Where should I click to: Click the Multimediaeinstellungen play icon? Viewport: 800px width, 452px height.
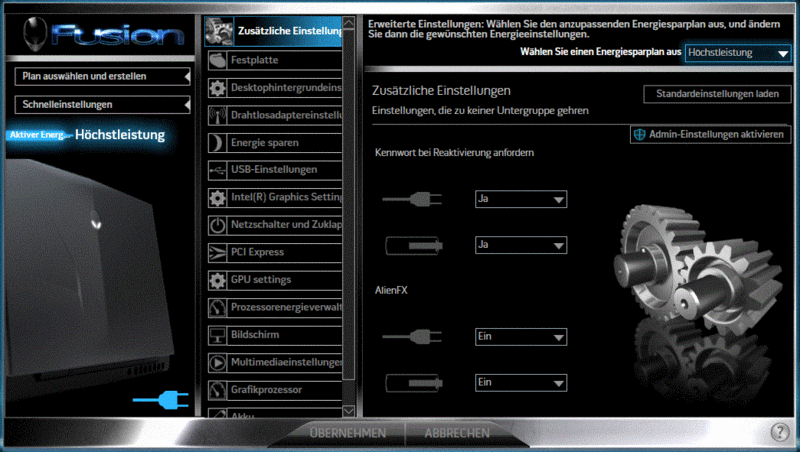pos(217,363)
